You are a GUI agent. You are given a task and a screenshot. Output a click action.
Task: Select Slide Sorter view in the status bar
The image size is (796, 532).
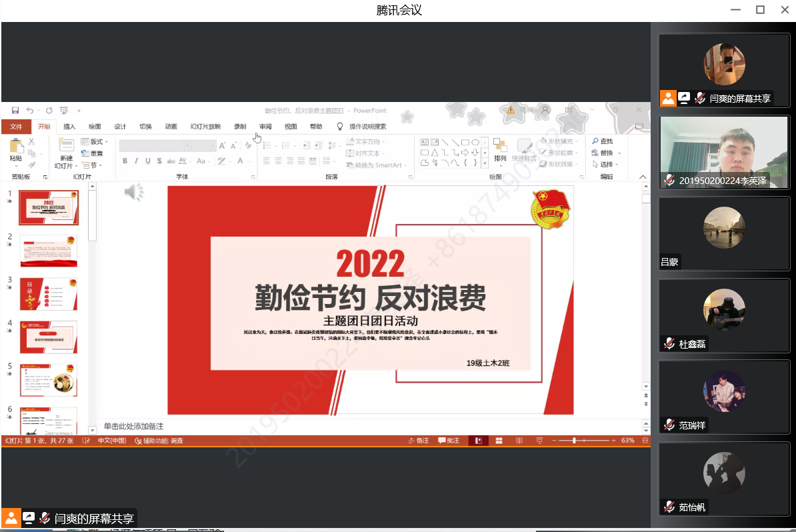point(499,441)
